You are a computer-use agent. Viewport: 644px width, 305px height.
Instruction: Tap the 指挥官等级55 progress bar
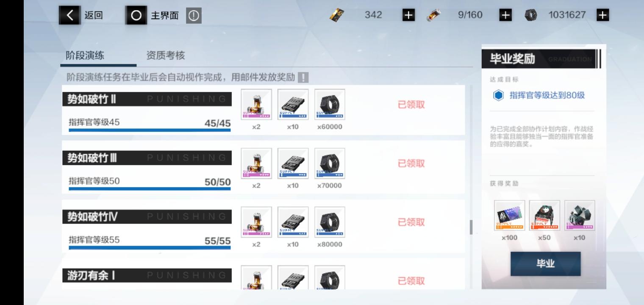150,247
